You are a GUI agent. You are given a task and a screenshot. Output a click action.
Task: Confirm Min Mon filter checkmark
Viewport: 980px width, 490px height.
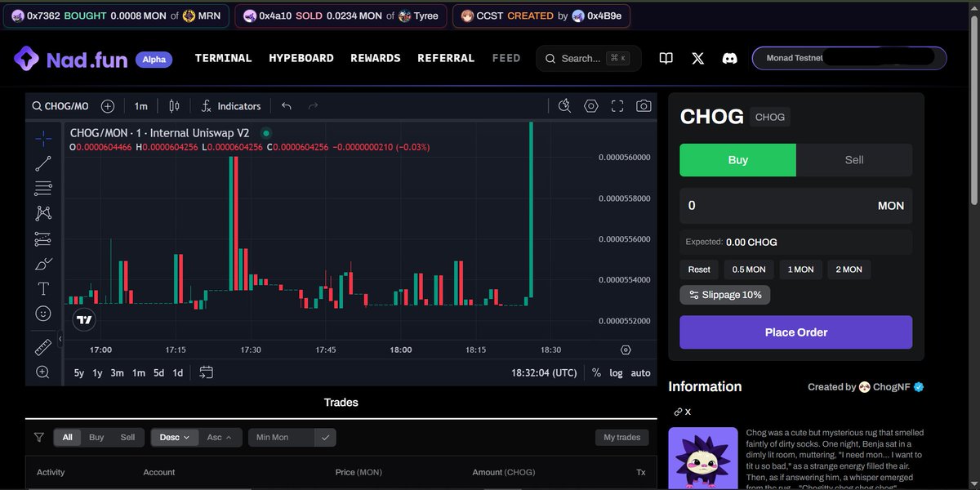[x=325, y=438]
